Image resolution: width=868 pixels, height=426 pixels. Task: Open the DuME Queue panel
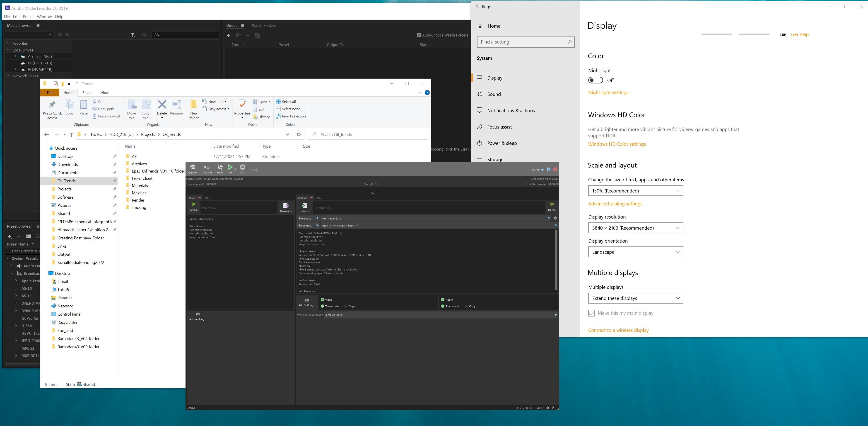click(192, 169)
